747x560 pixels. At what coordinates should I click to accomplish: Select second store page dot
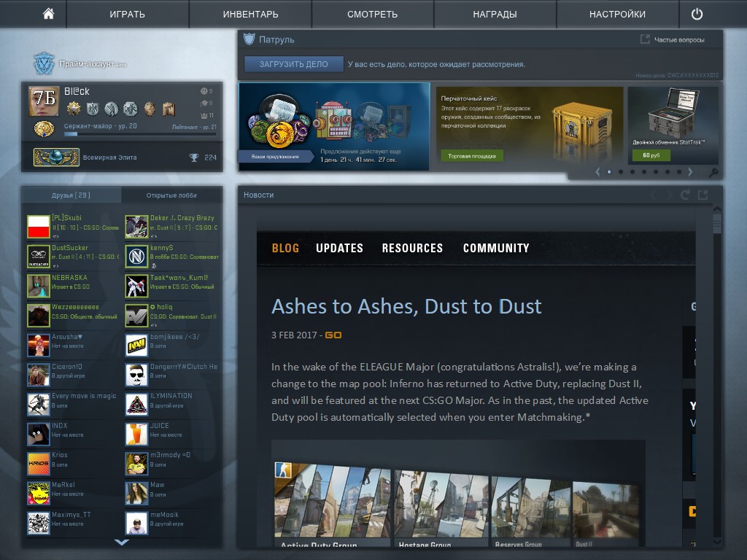coord(621,172)
